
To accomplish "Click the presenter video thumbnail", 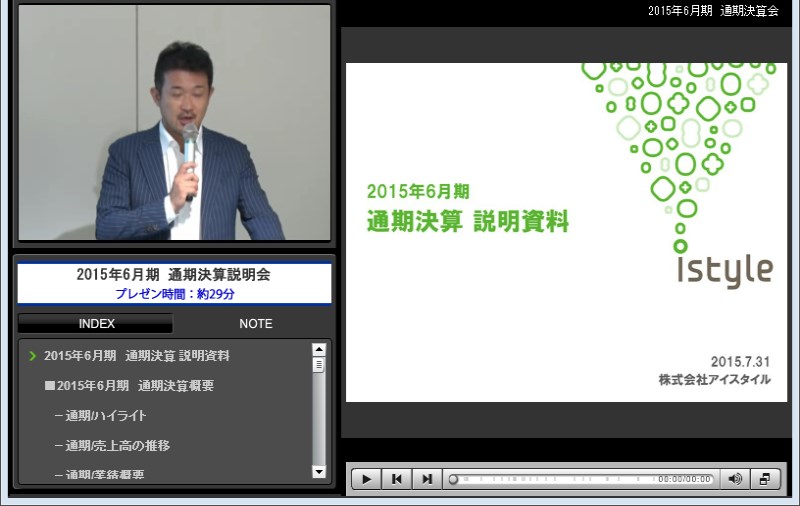I will pos(174,122).
